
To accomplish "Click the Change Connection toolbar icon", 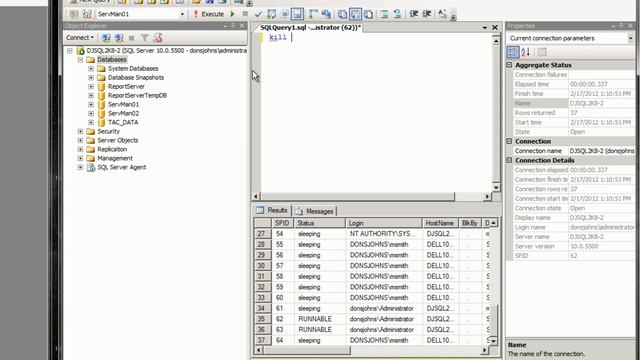I will click(x=87, y=14).
